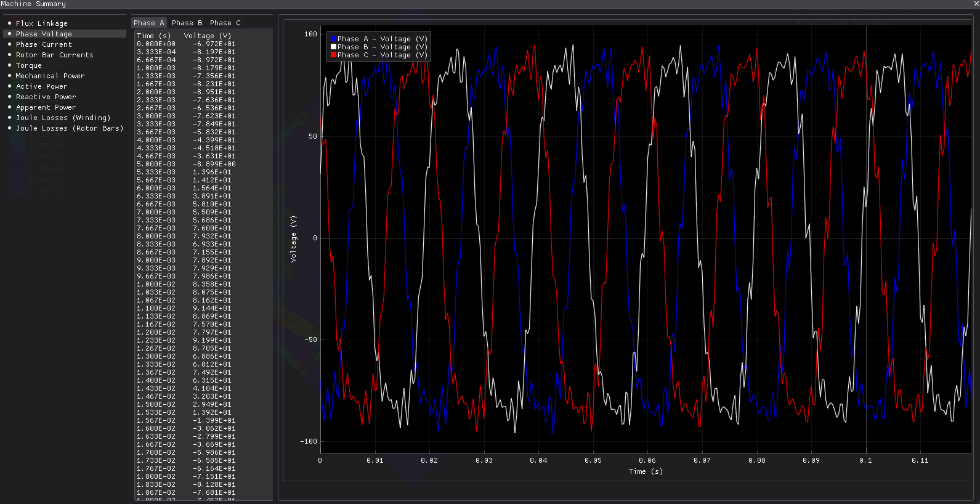980x504 pixels.
Task: Switch to the Phase B tab
Action: pos(187,23)
